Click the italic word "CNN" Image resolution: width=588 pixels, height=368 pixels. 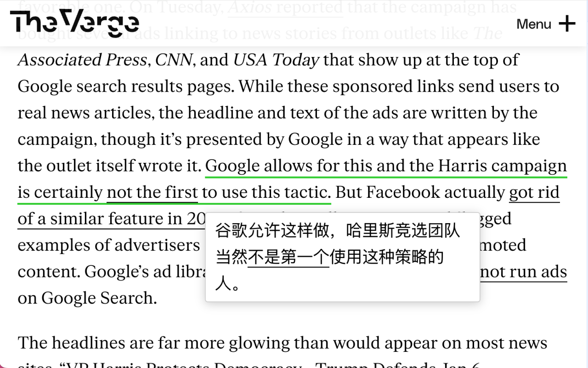pos(173,60)
